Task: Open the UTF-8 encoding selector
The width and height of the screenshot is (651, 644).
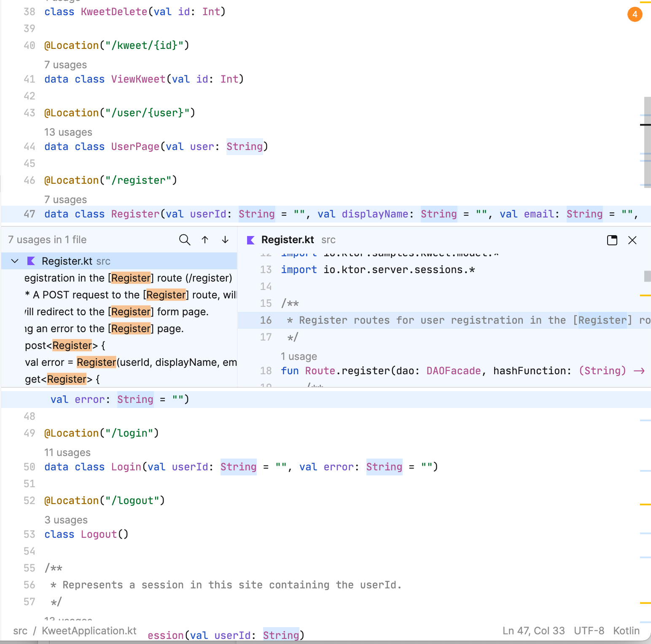Action: click(x=589, y=631)
